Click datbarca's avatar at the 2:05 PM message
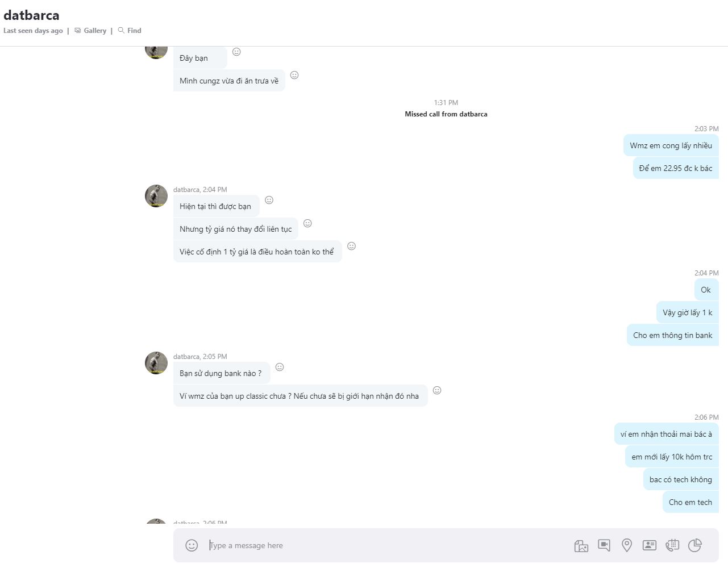 [156, 363]
